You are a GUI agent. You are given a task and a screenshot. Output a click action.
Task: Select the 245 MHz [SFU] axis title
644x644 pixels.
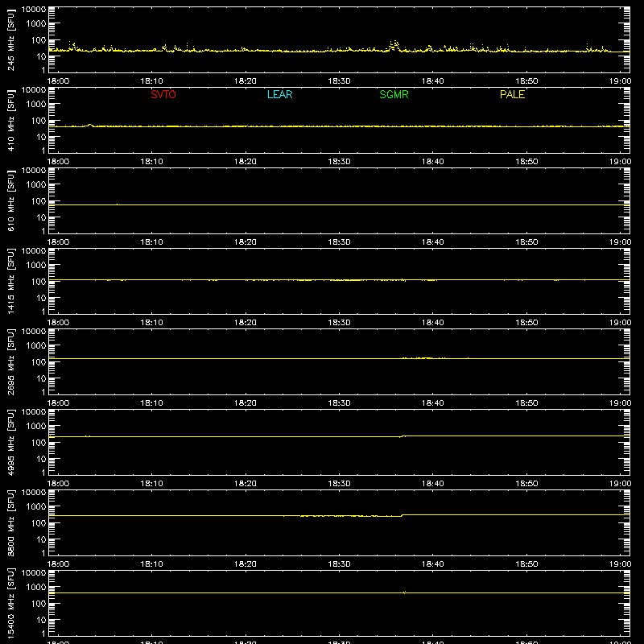(x=10, y=39)
